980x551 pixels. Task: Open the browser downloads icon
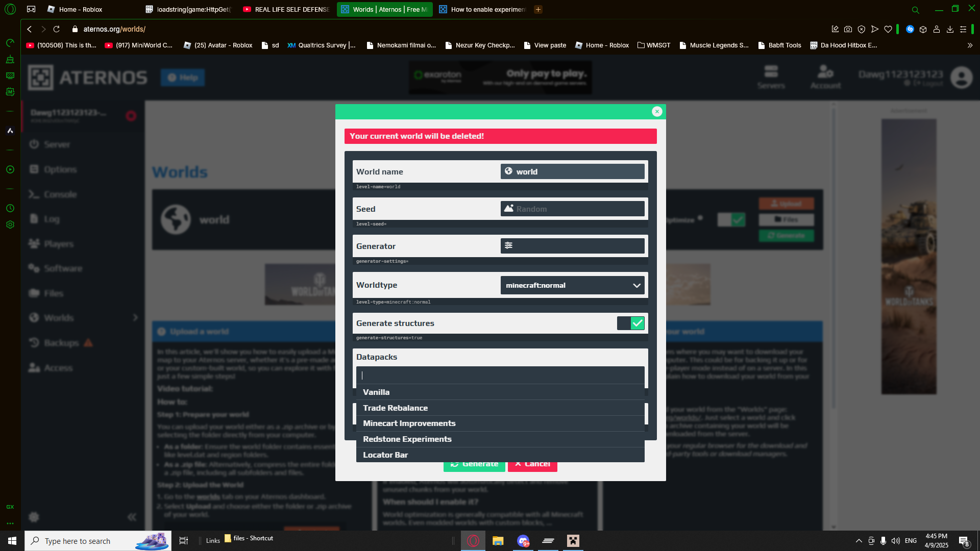click(950, 29)
